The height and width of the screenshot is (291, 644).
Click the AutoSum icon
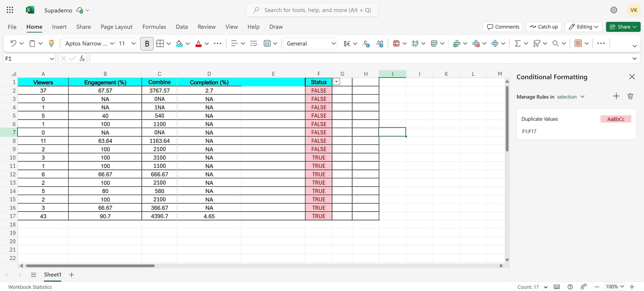coord(518,43)
